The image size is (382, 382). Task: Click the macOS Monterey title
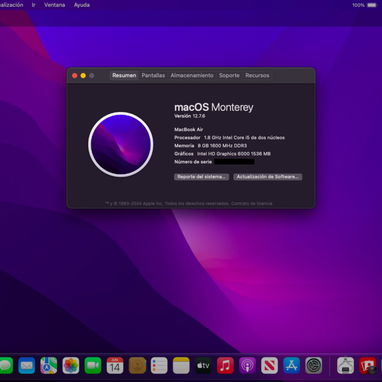tap(214, 107)
